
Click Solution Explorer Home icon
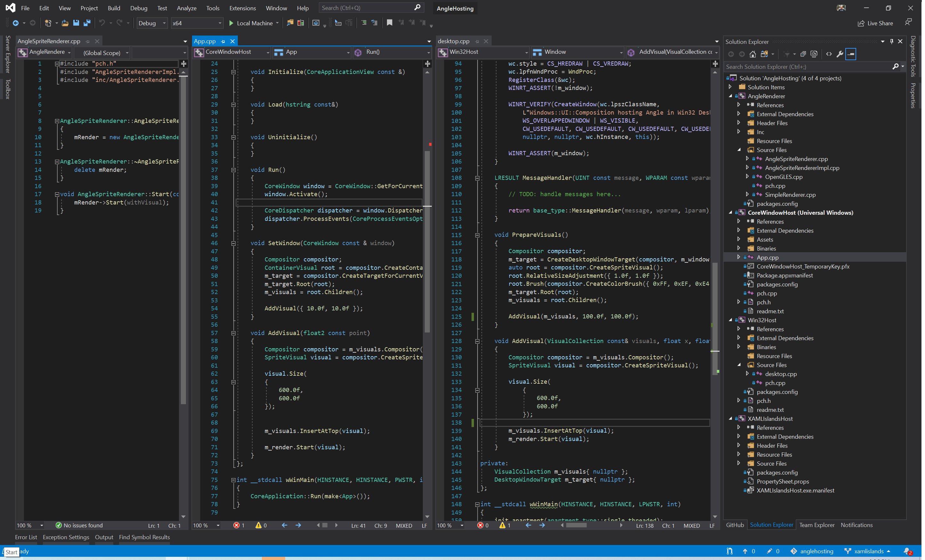(753, 54)
